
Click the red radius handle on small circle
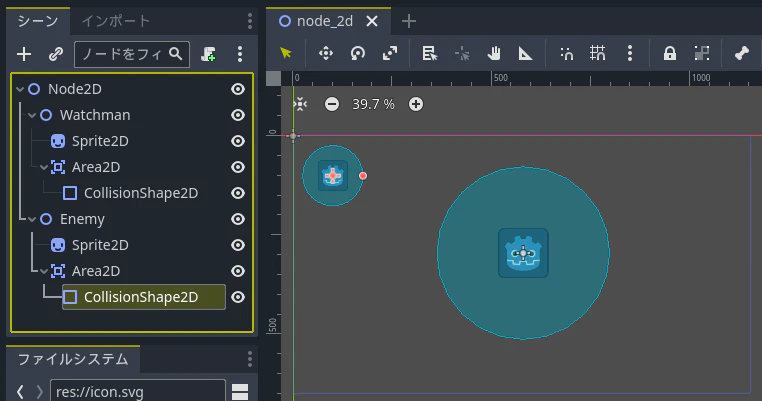363,176
